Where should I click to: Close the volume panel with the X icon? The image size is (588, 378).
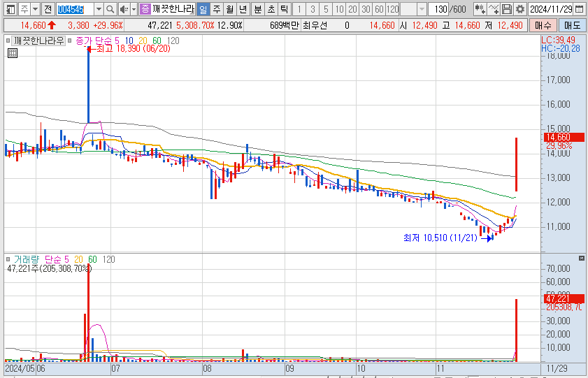pos(581,258)
